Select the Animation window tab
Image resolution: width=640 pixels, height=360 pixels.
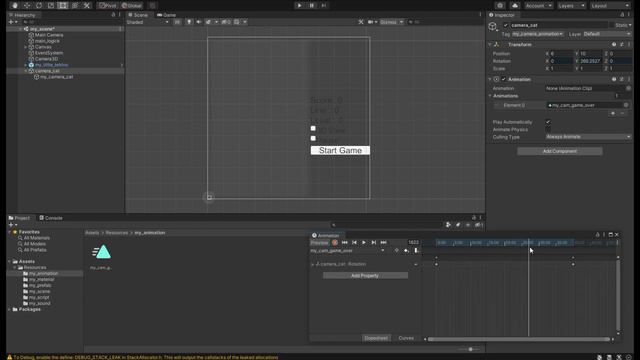[326, 236]
